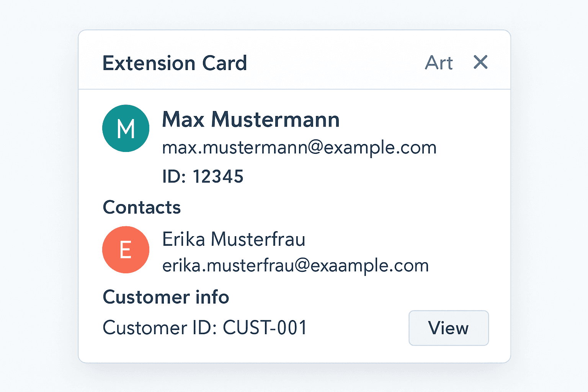Click the Contacts section heading

tap(142, 207)
